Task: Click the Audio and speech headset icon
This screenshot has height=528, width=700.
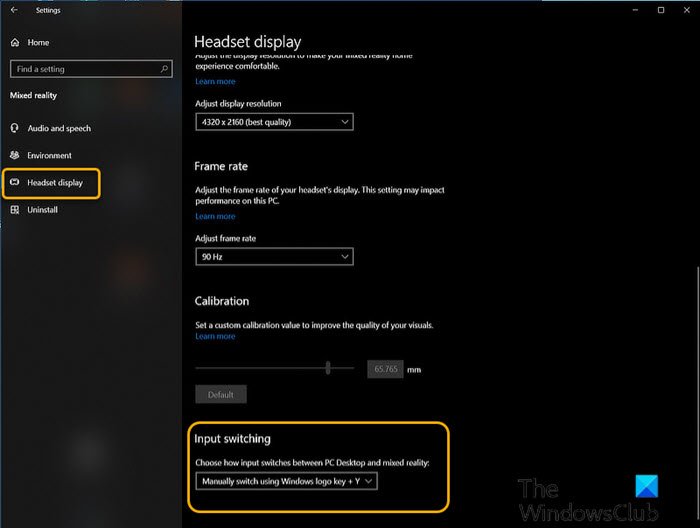Action: [x=15, y=128]
